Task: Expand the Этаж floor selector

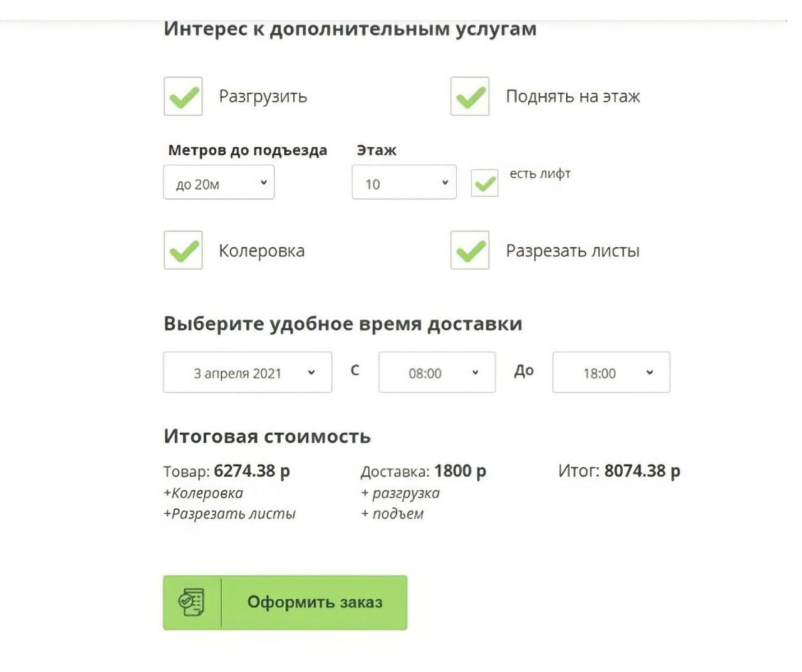Action: [x=404, y=182]
